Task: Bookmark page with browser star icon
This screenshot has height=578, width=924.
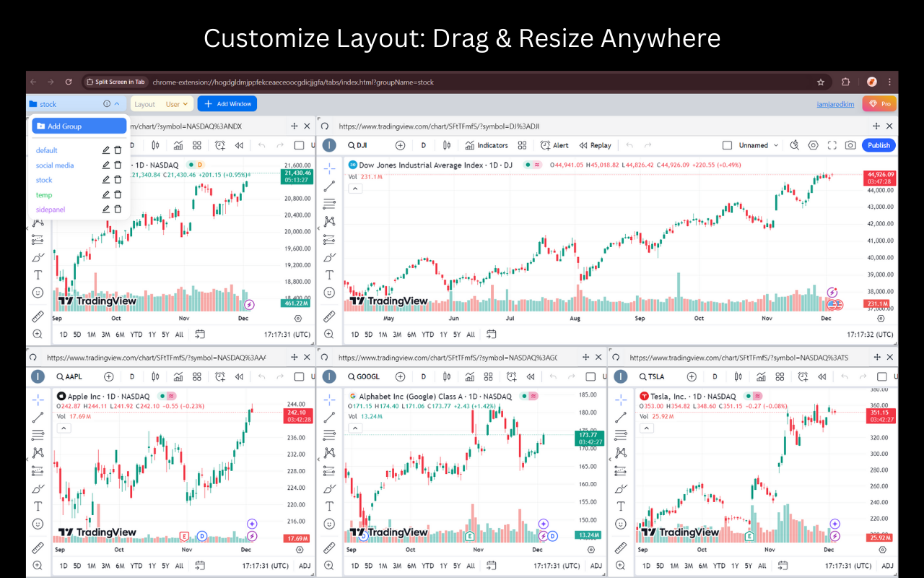Action: 820,82
